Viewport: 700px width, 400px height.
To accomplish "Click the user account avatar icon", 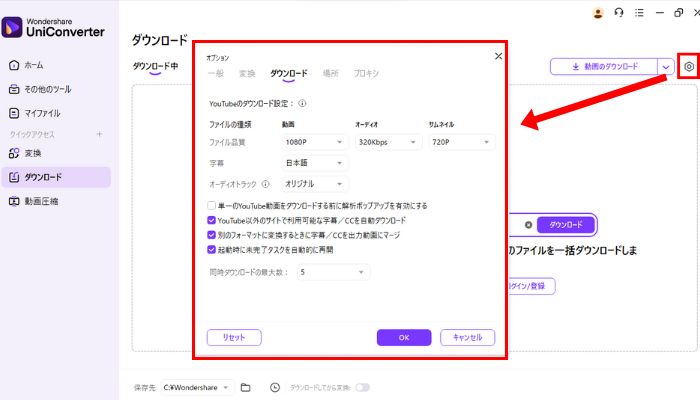I will tap(598, 12).
